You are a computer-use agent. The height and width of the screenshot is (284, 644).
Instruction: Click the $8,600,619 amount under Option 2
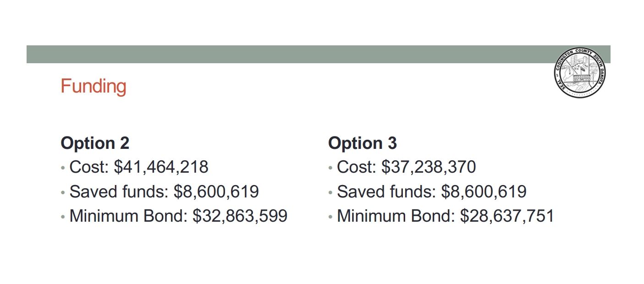click(216, 191)
